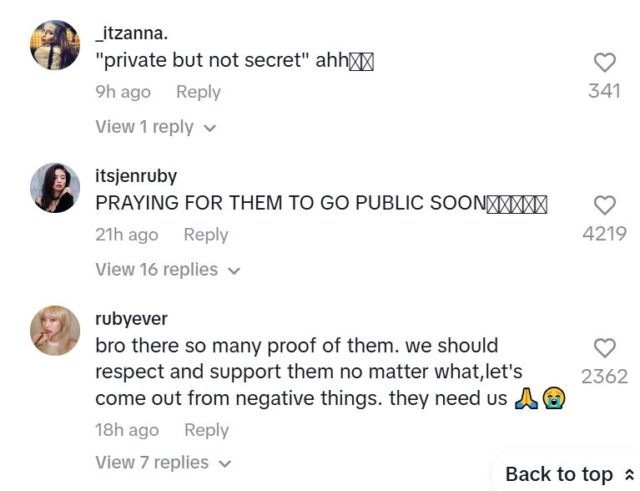640x491 pixels.
Task: Reply to rubyever's comment
Action: (207, 430)
